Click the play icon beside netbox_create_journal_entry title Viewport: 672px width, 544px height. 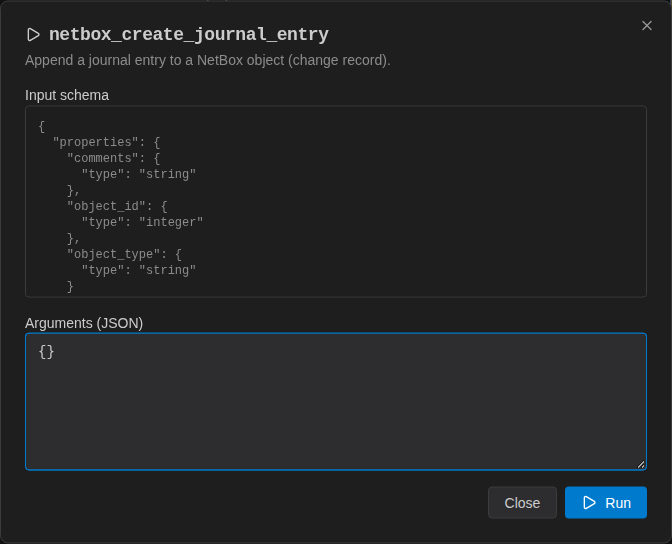pos(33,35)
